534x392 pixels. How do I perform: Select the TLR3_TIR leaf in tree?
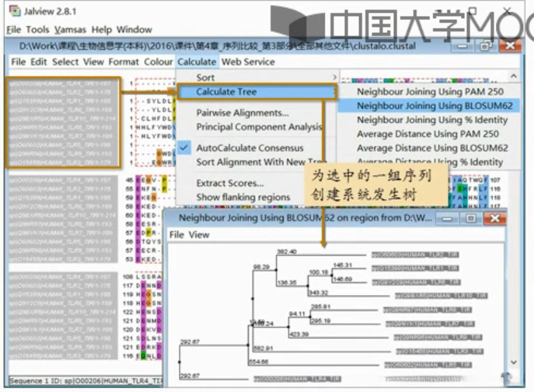440,351
